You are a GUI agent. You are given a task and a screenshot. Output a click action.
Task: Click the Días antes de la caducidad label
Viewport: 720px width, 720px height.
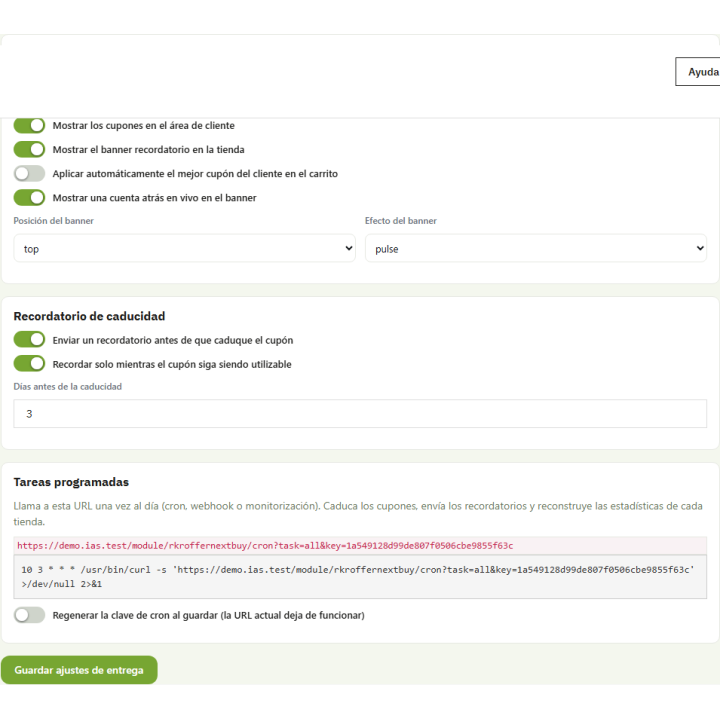pos(68,387)
